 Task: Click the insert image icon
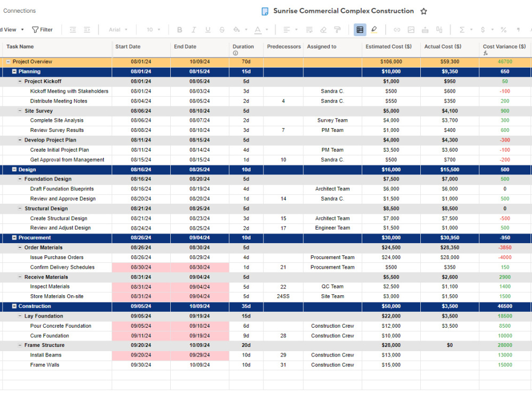click(411, 29)
